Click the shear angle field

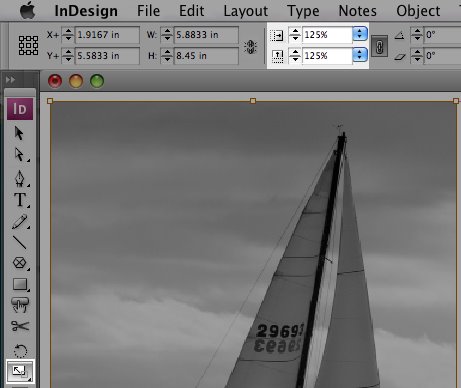pyautogui.click(x=443, y=55)
